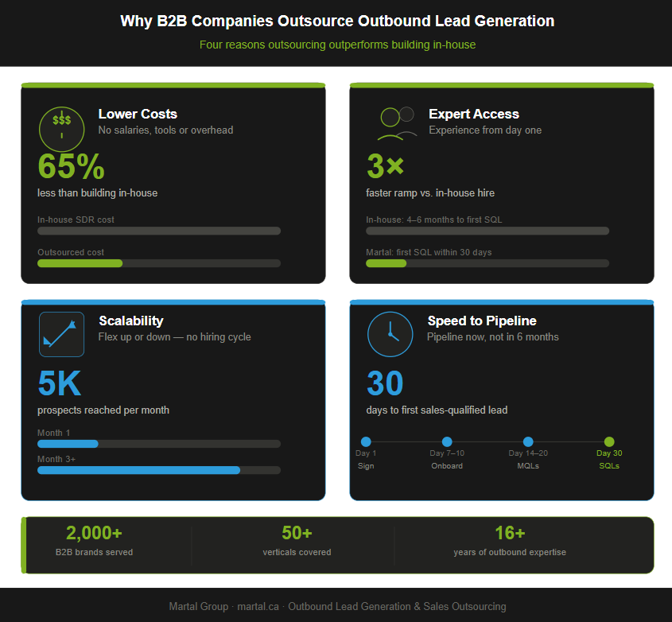This screenshot has width=672, height=622.
Task: Open the martal.ca link in the footer
Action: pos(258,606)
